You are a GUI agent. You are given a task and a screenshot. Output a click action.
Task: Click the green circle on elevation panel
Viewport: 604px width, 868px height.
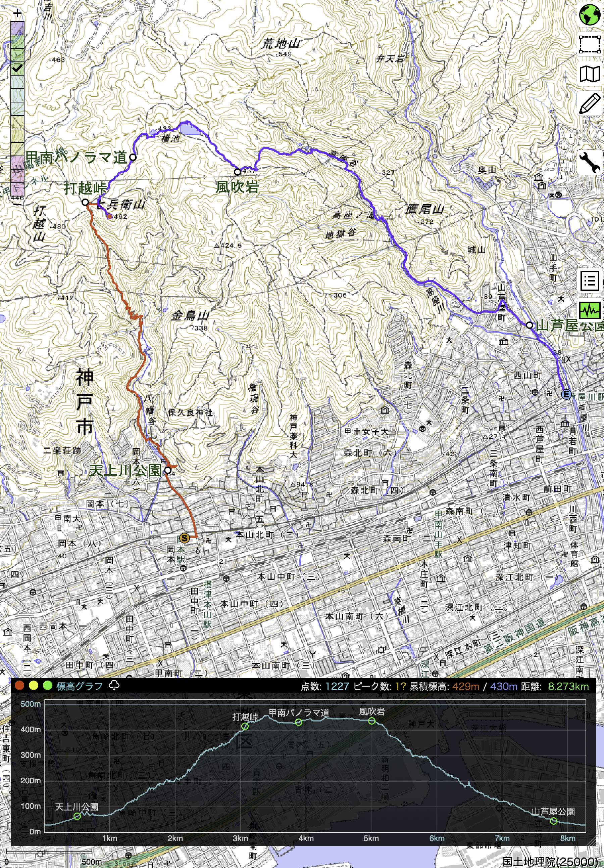click(x=47, y=685)
